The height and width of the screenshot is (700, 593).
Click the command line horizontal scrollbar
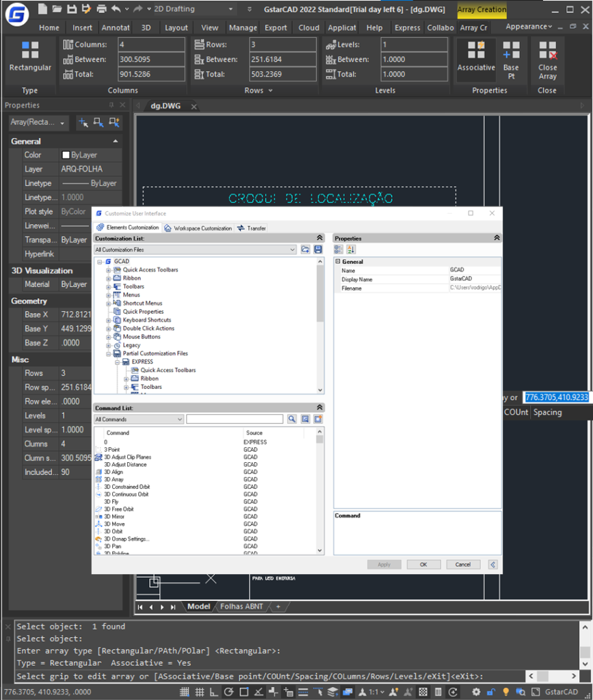coord(553,676)
